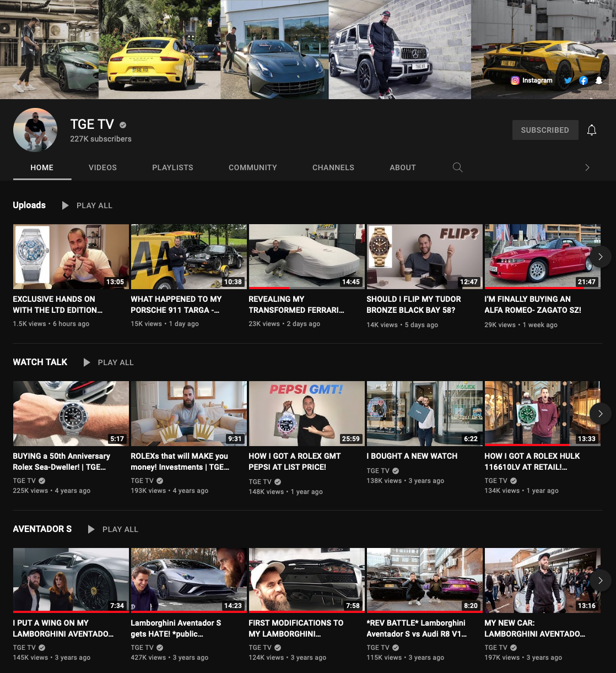Image resolution: width=616 pixels, height=673 pixels.
Task: Switch to the VIDEOS tab
Action: click(x=103, y=167)
